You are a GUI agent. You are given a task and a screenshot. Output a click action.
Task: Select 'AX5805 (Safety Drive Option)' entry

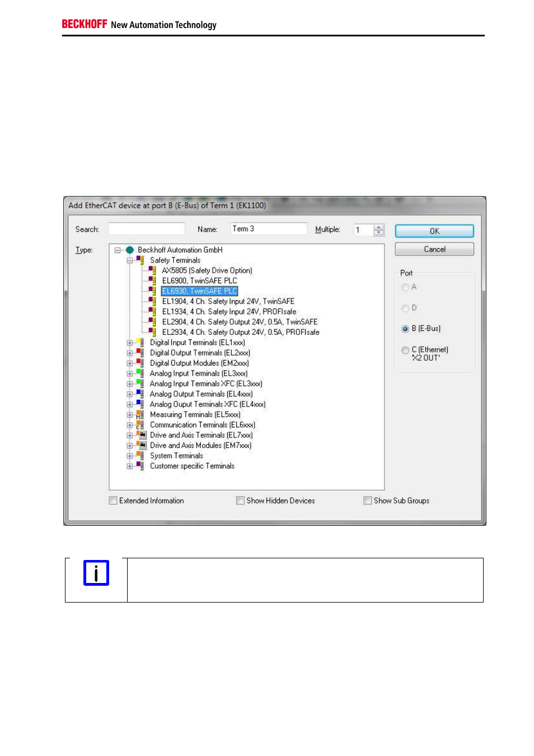pos(207,270)
